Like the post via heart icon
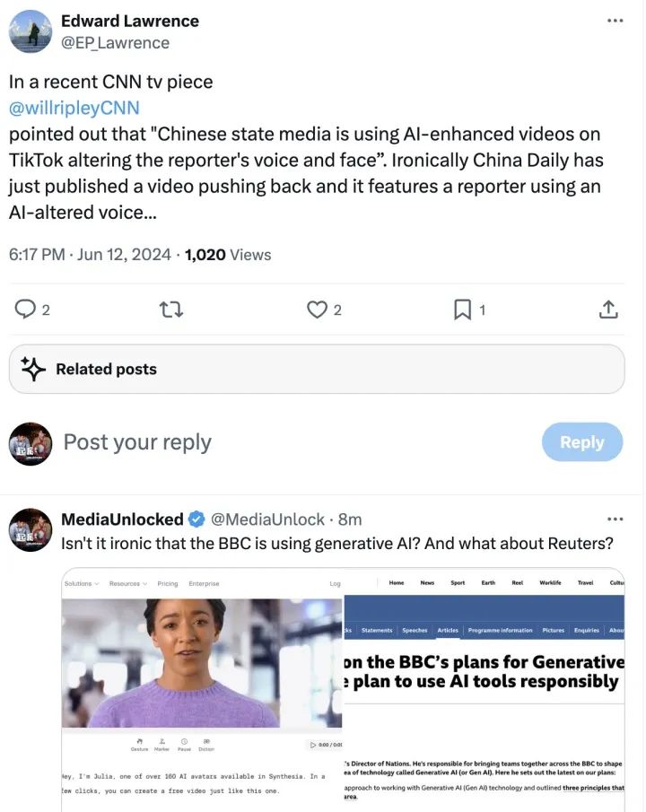 click(x=317, y=310)
